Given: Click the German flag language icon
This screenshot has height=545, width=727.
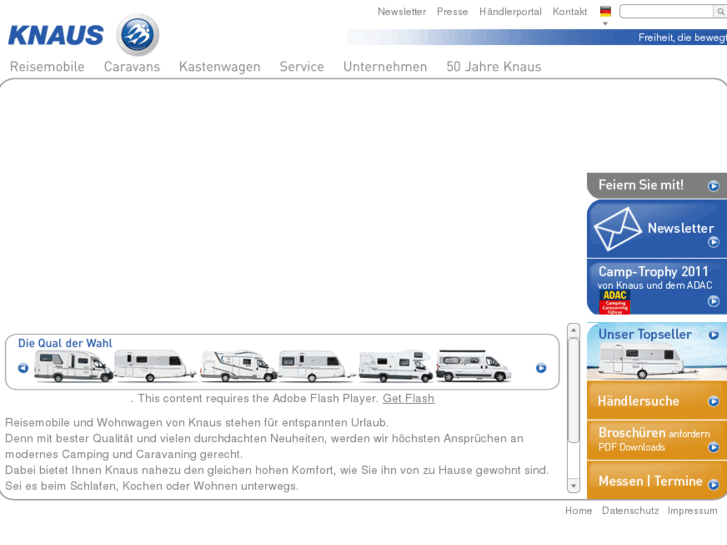Looking at the screenshot, I should tap(605, 11).
